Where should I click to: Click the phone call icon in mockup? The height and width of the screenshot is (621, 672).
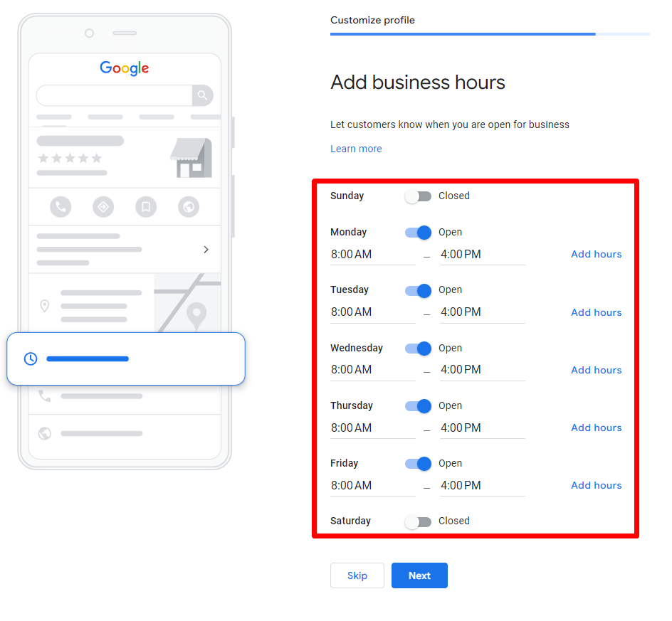click(61, 207)
